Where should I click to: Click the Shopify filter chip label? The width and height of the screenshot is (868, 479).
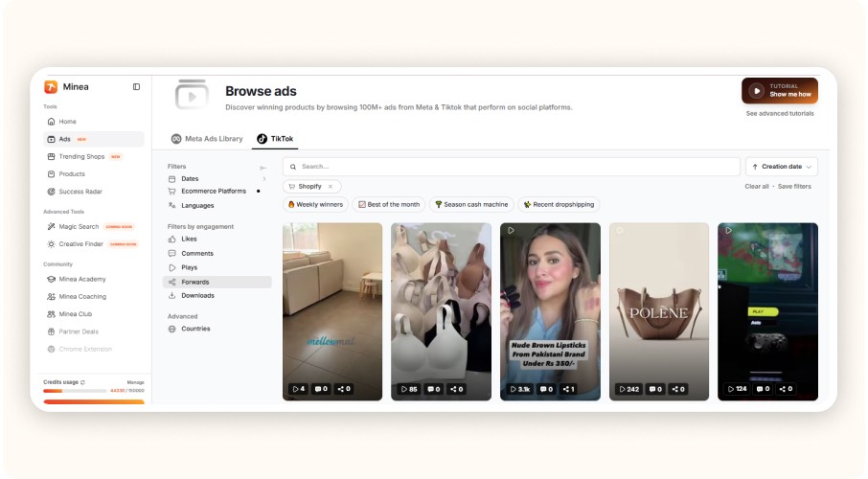[309, 187]
